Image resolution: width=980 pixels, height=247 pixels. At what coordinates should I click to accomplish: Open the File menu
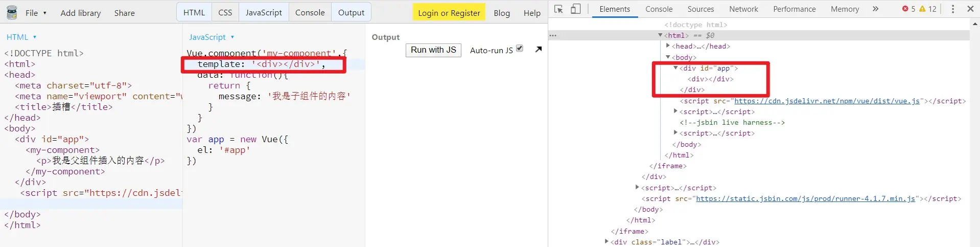36,13
